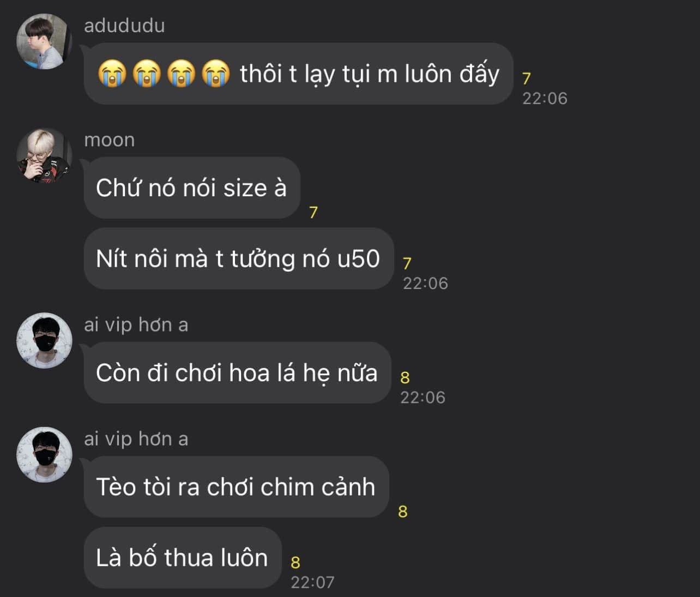Click the username moon

pos(109,140)
